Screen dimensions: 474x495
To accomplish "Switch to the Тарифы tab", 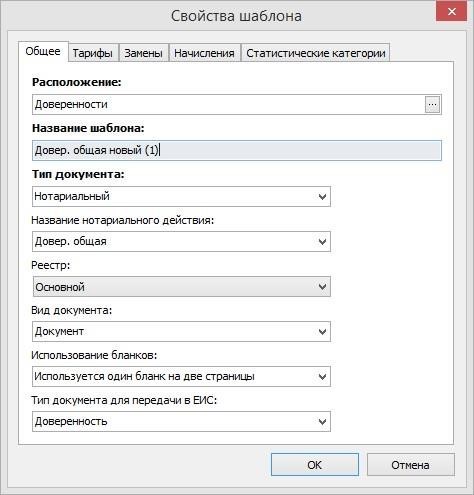I will click(x=93, y=53).
